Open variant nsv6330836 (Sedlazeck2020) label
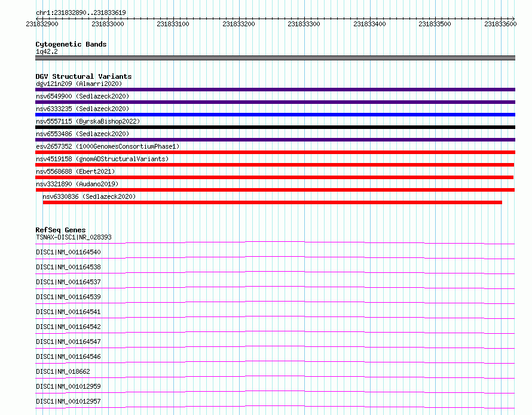The image size is (532, 415). click(x=89, y=196)
